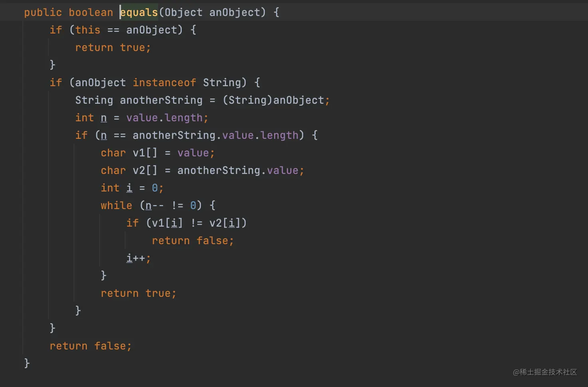The height and width of the screenshot is (387, 588).
Task: Click the anotherString variable declaration
Action: pyautogui.click(x=161, y=100)
